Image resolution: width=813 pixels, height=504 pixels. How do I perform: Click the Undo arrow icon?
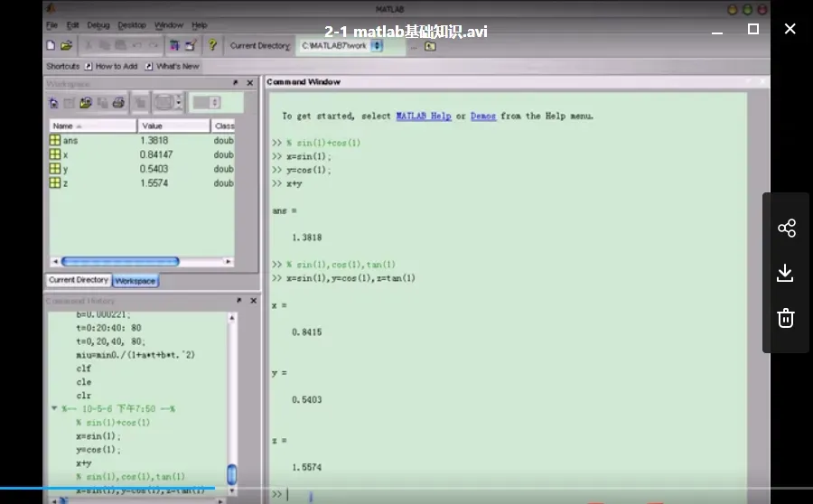pos(137,46)
